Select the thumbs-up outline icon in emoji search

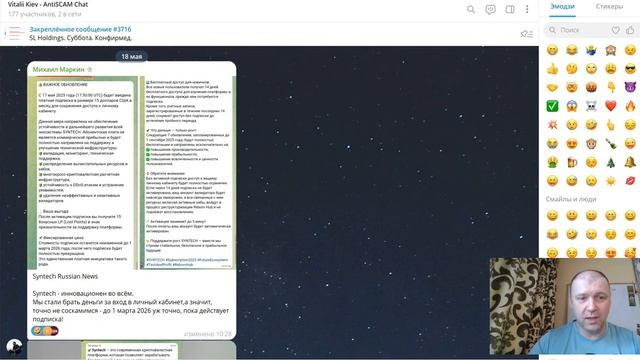630,30
